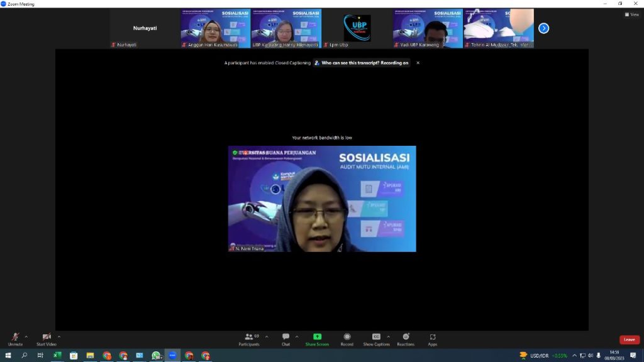Unmute the microphone in Zoom
This screenshot has width=644, height=362.
(x=15, y=339)
